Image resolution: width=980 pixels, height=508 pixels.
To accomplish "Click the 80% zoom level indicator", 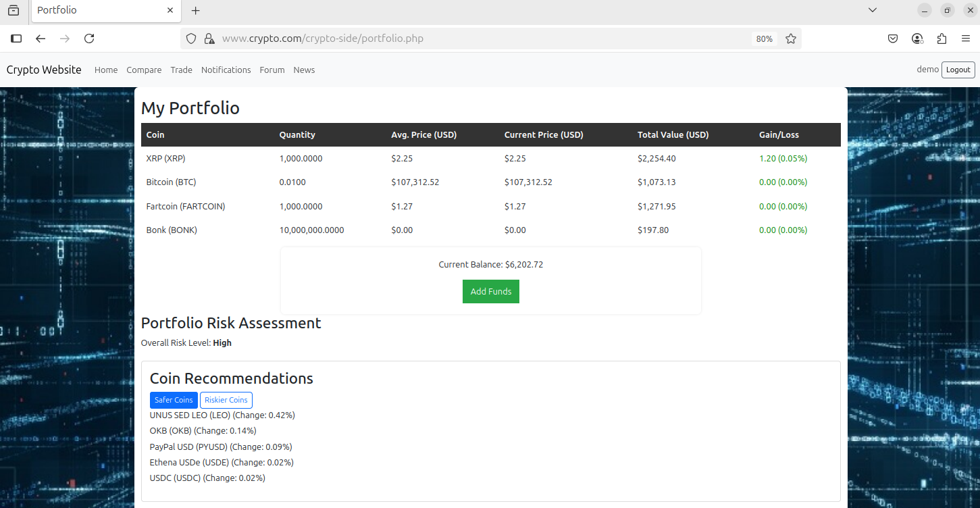I will point(764,39).
